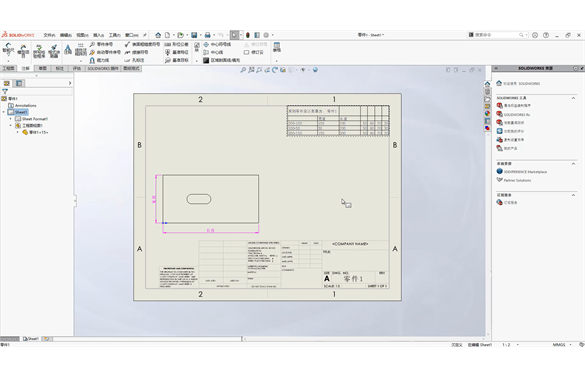Screen dimensions: 585x377
Task: Click the Rotate View icon above the drawing
Action: click(275, 70)
